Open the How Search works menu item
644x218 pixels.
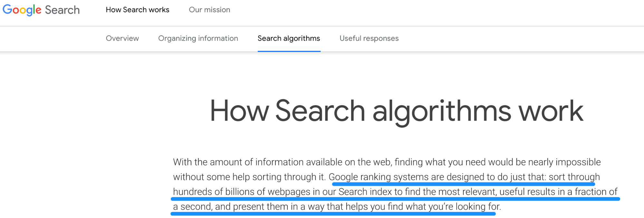pos(138,10)
